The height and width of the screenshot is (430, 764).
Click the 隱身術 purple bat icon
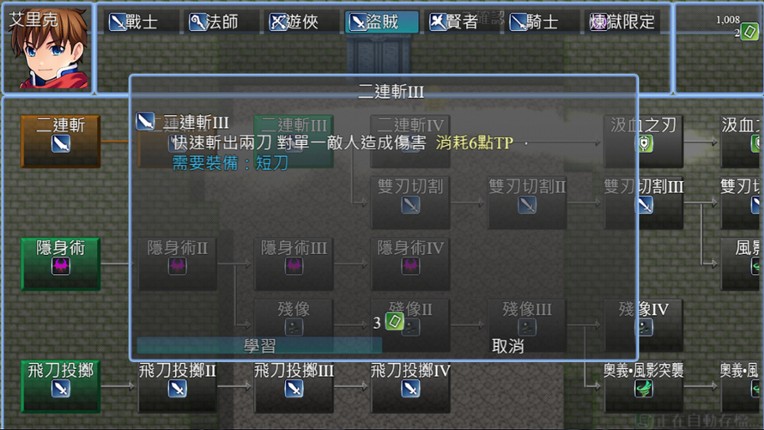(x=60, y=266)
